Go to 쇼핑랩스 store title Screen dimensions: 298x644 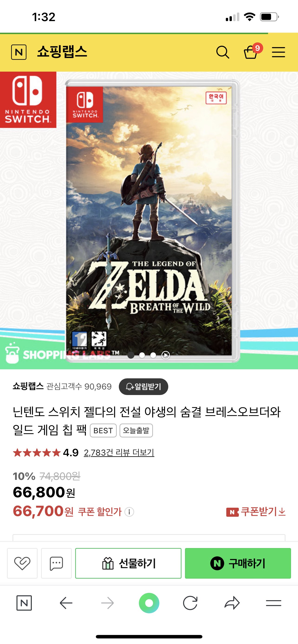pos(62,52)
